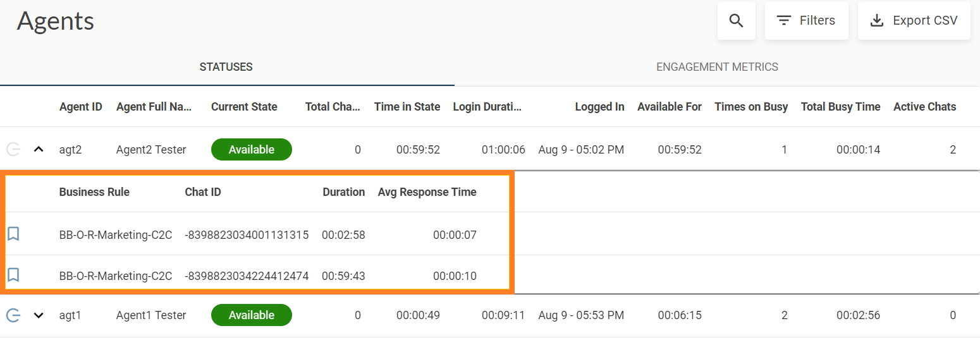Screen dimensions: 980x345
Task: Open the Filters panel
Action: pyautogui.click(x=806, y=21)
